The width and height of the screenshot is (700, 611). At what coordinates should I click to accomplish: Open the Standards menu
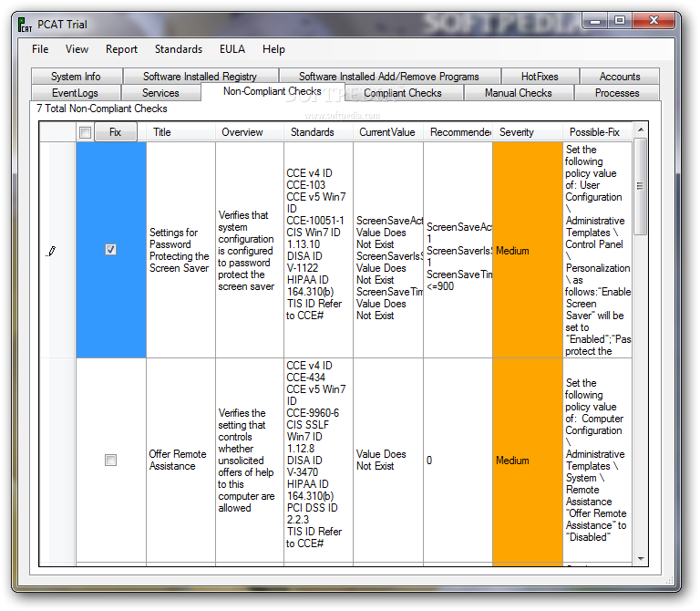coord(179,49)
